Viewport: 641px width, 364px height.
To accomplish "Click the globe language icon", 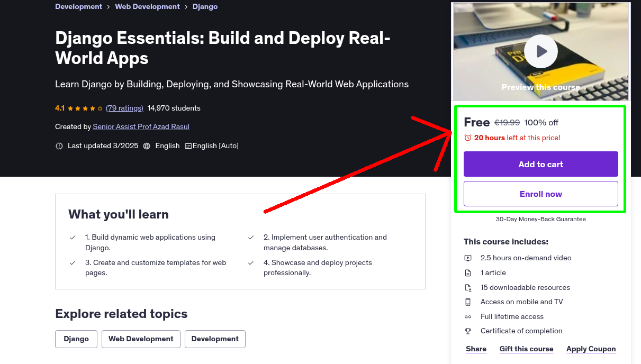I will (147, 146).
